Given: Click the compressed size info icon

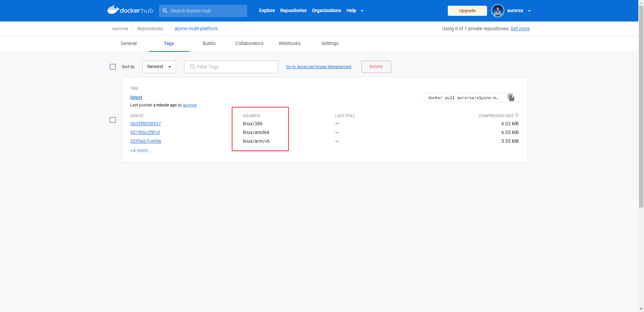Looking at the screenshot, I should tap(517, 115).
